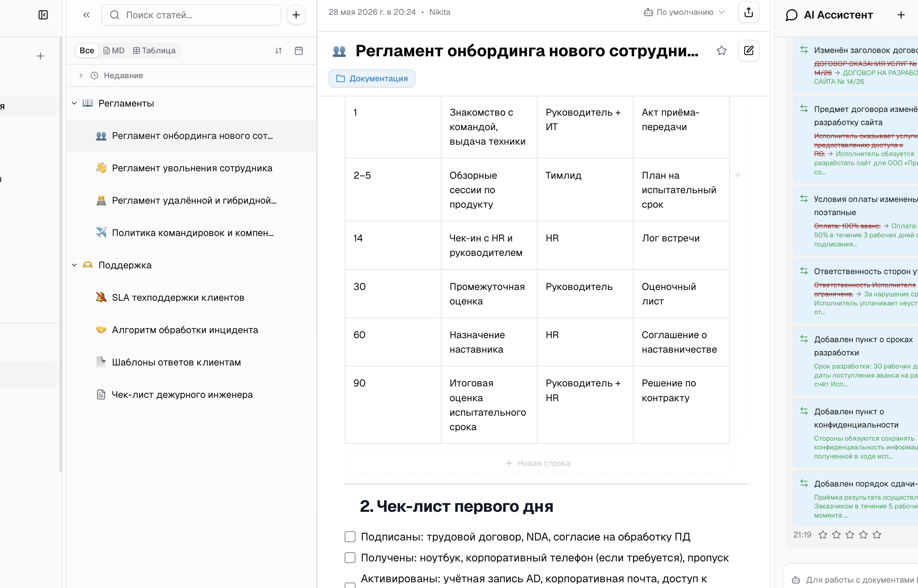918x588 pixels.
Task: Click the 2. Чек-лист первого дня heading
Action: coord(456,506)
